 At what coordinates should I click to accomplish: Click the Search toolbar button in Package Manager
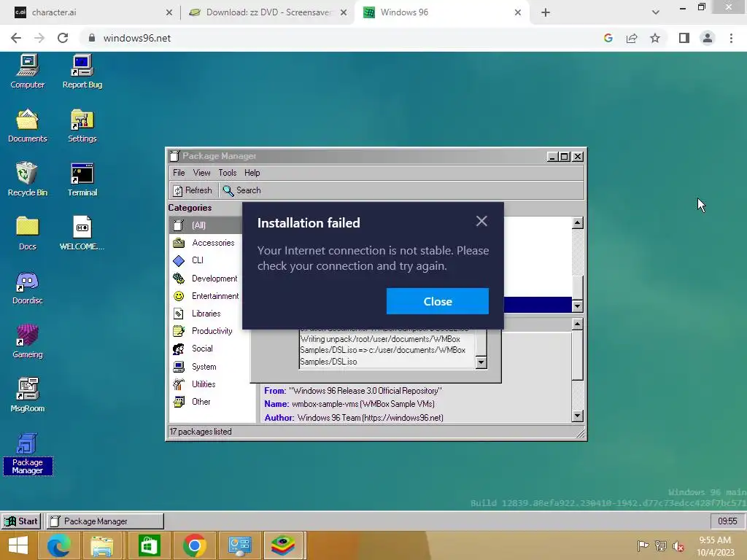241,190
